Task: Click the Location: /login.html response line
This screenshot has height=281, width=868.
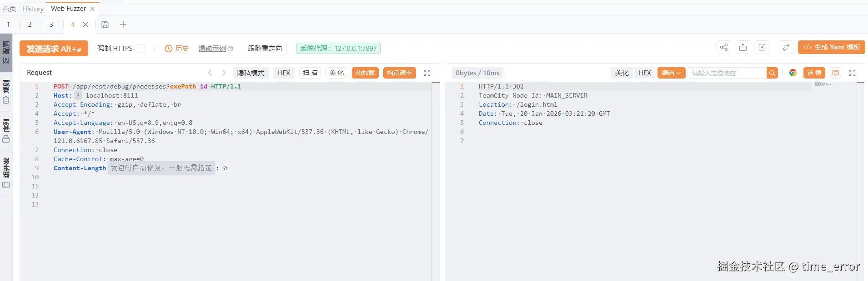Action: click(518, 104)
